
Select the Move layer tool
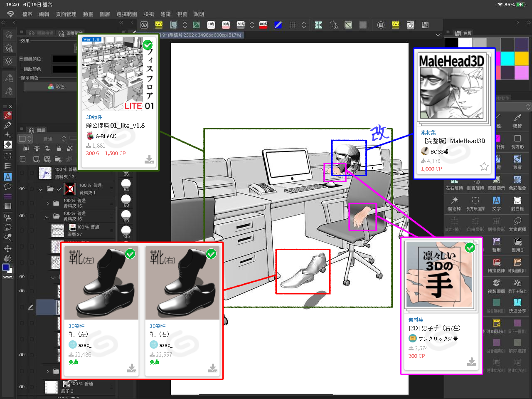pyautogui.click(x=7, y=248)
